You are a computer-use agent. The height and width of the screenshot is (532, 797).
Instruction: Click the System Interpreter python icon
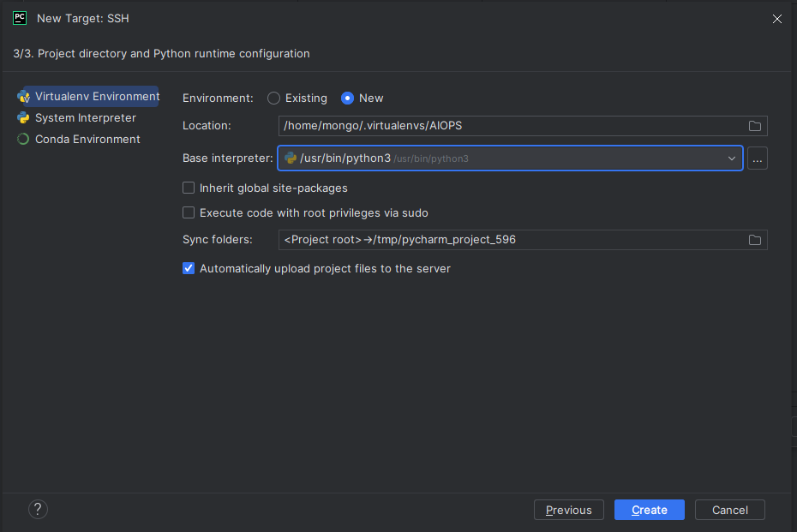pyautogui.click(x=23, y=118)
